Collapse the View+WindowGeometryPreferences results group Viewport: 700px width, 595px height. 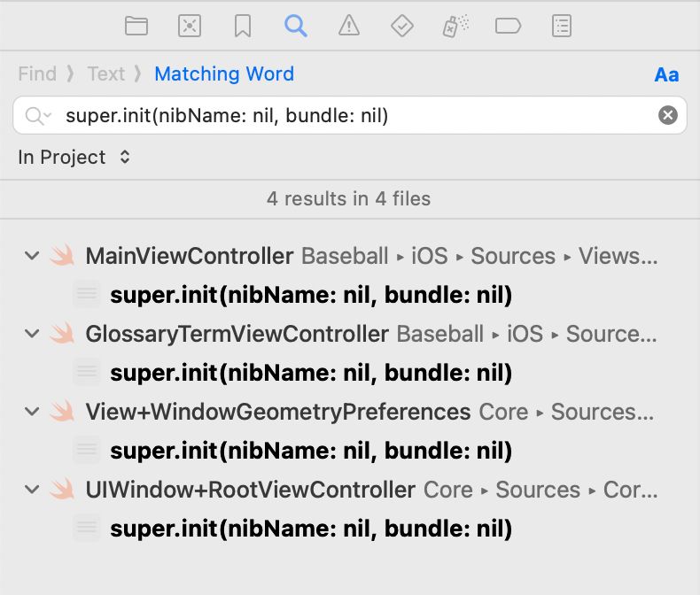tap(32, 411)
